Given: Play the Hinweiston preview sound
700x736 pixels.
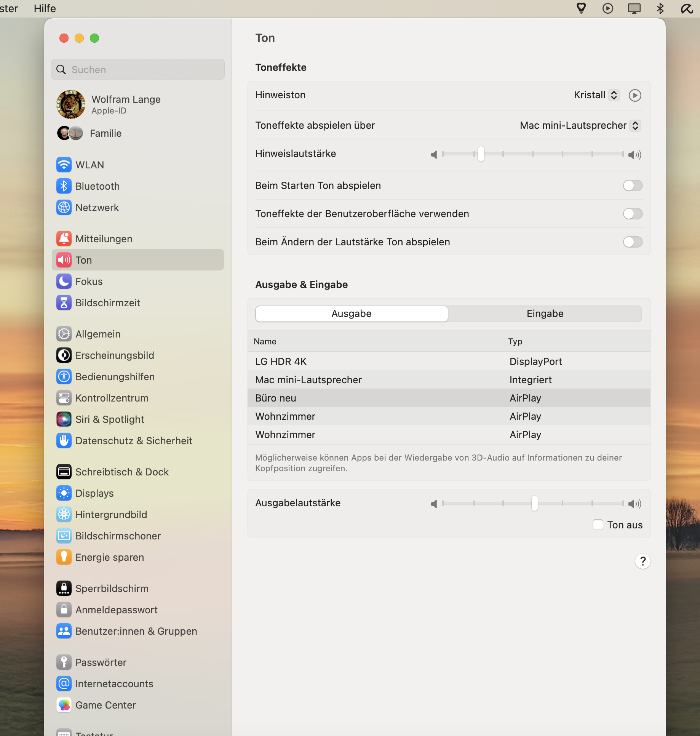Looking at the screenshot, I should [635, 95].
